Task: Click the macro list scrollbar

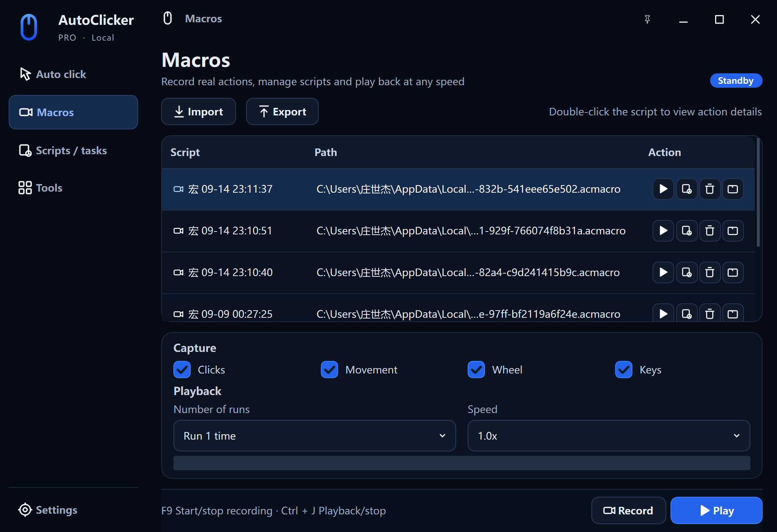Action: tap(758, 193)
